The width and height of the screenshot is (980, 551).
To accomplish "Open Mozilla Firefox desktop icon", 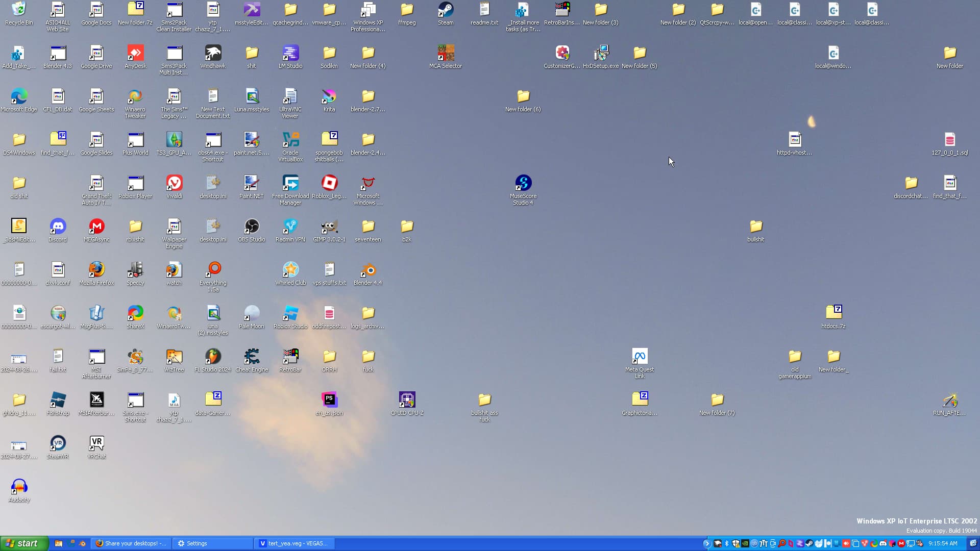I will click(96, 274).
